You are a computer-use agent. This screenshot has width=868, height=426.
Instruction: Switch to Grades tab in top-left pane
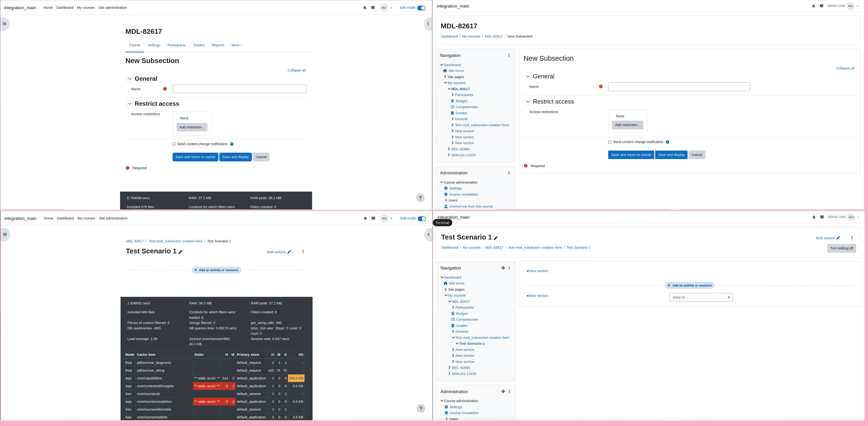tap(199, 45)
